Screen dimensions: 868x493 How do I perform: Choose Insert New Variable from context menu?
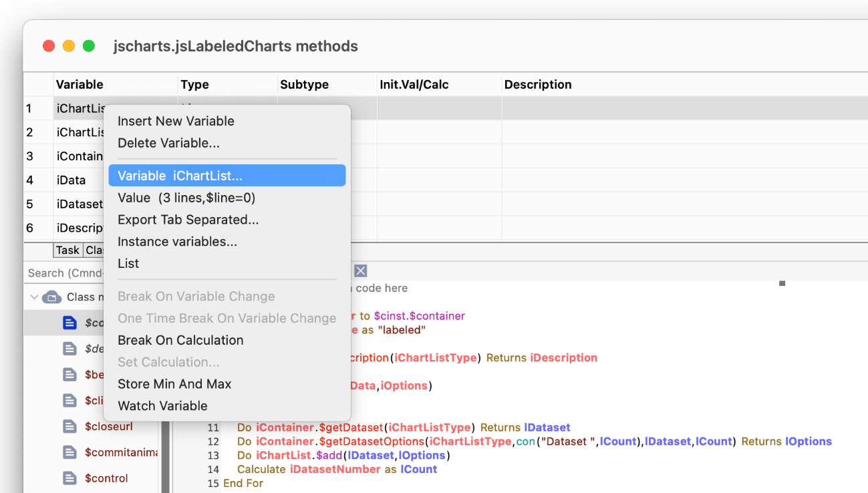(x=176, y=121)
